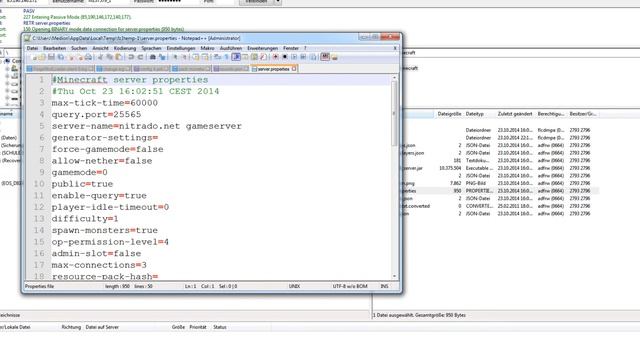Viewport: 640px width, 360px height.
Task: Click the Copy icon in Notepad++ toolbar
Action: [109, 57]
